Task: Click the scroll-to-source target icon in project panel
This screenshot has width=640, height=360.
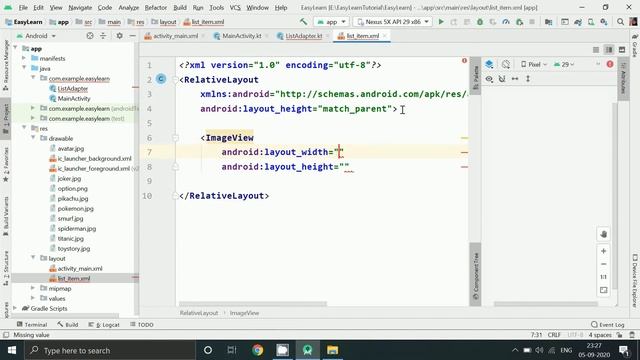Action: click(90, 36)
